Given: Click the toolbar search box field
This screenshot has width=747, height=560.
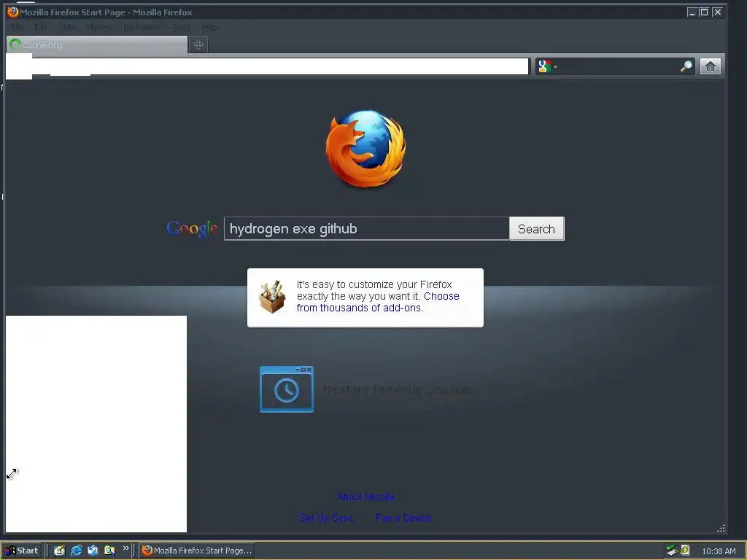Looking at the screenshot, I should (x=619, y=66).
